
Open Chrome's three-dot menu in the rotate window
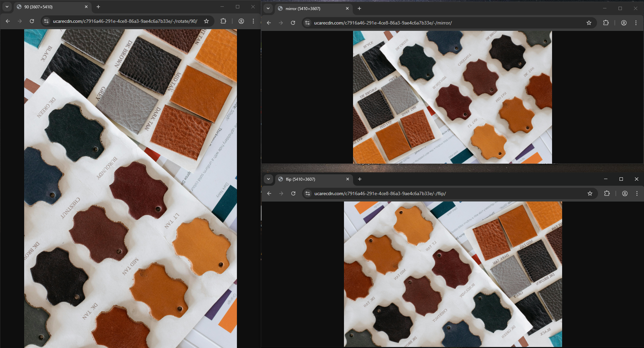253,21
